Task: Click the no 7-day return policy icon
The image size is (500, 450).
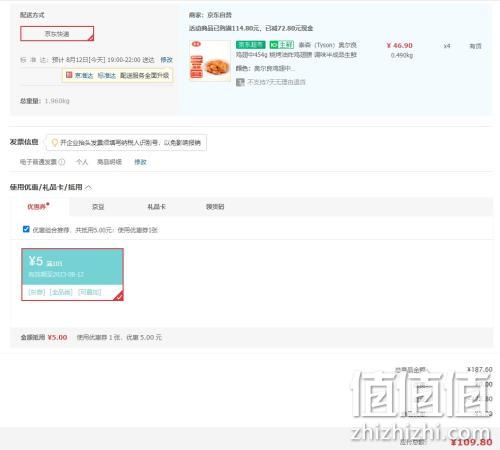Action: click(240, 82)
